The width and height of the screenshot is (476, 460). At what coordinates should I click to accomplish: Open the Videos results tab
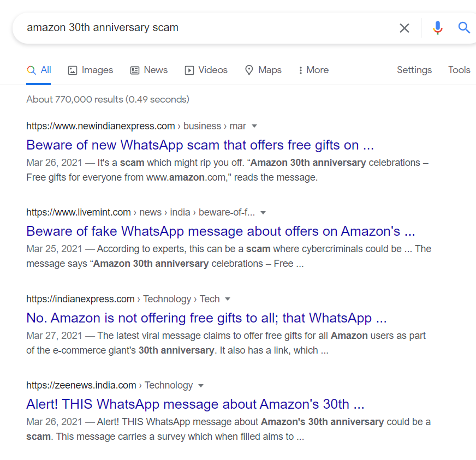[x=206, y=70]
